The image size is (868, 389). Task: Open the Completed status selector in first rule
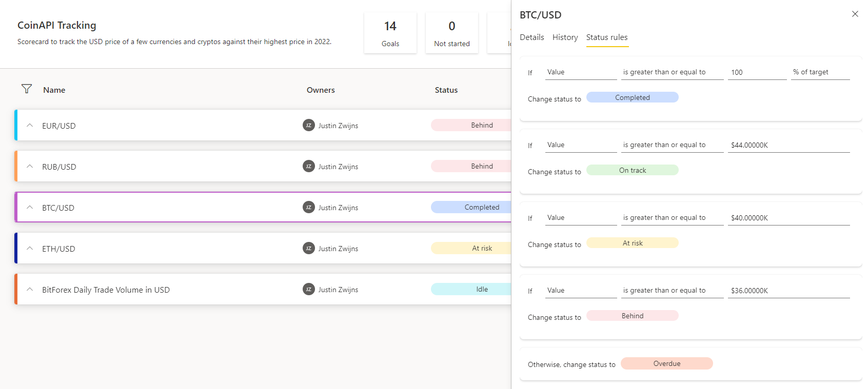click(x=632, y=97)
